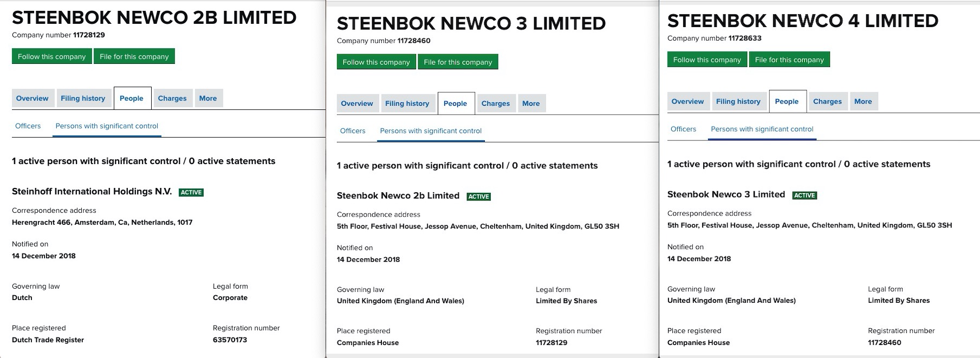View Officers of Steenbok Newco 2B Limited

(x=28, y=126)
